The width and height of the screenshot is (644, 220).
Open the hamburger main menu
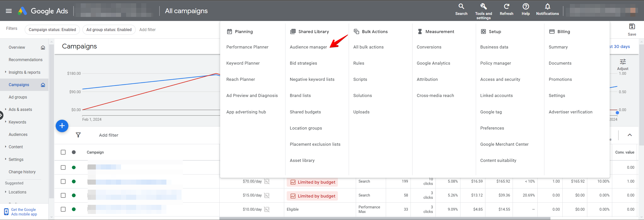(9, 11)
